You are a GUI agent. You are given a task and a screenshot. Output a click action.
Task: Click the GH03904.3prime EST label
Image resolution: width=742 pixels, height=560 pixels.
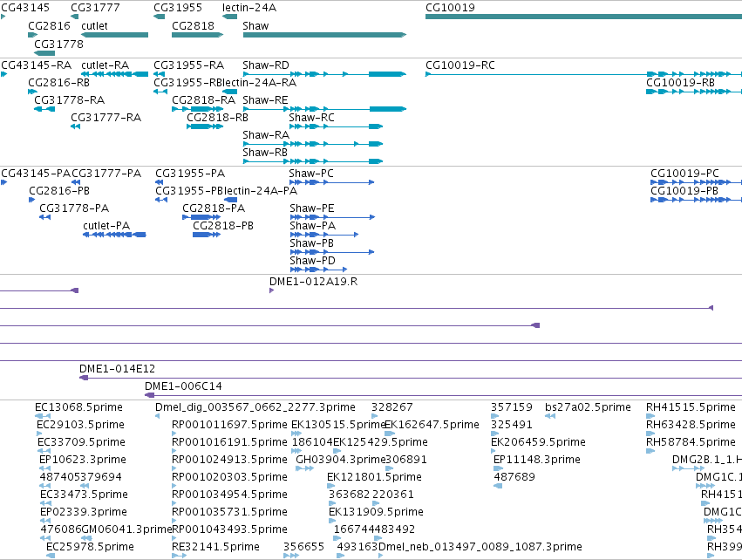[341, 460]
